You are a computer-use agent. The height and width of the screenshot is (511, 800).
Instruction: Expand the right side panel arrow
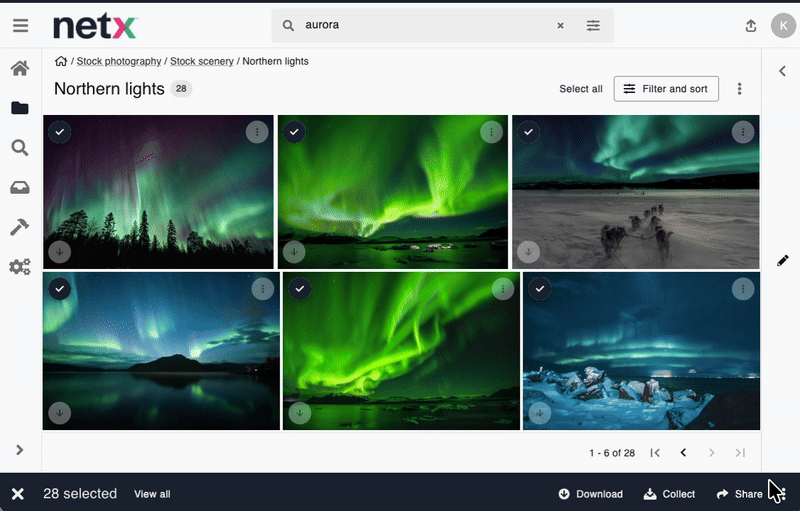[x=782, y=71]
